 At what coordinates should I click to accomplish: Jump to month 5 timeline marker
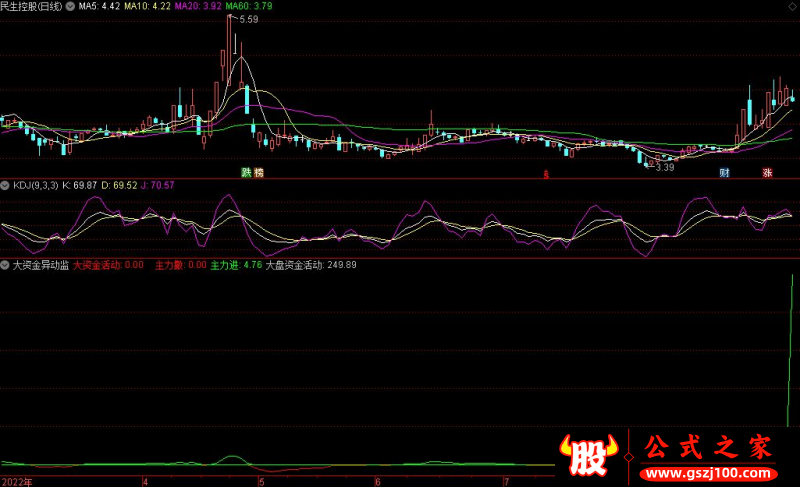[262, 482]
